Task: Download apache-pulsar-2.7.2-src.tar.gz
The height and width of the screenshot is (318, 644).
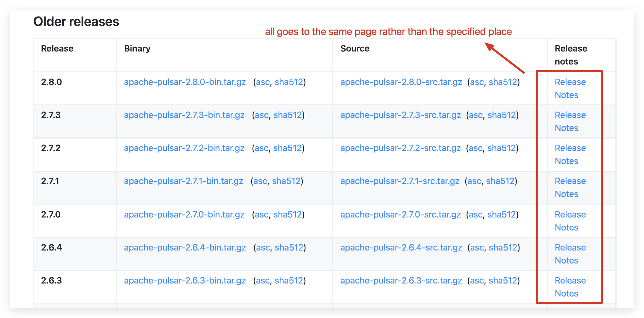Action: click(400, 148)
